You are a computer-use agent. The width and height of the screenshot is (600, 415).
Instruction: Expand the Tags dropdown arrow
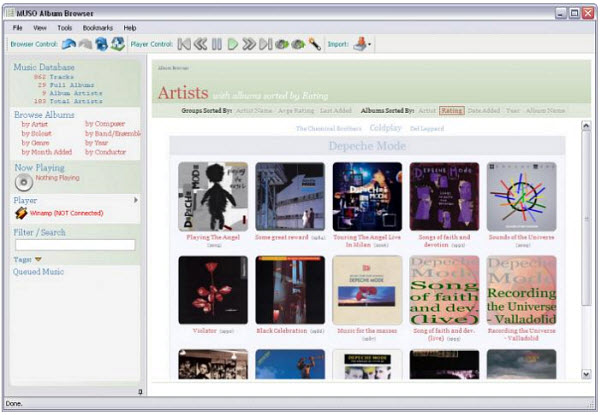pos(38,259)
